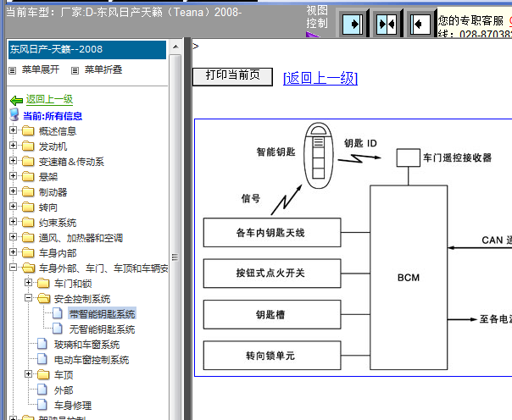Click the 当前:所有信息 link
The width and height of the screenshot is (512, 420).
coord(53,116)
